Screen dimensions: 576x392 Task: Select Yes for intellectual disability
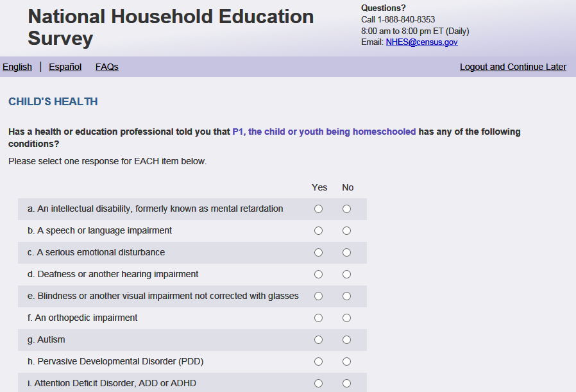(x=319, y=209)
